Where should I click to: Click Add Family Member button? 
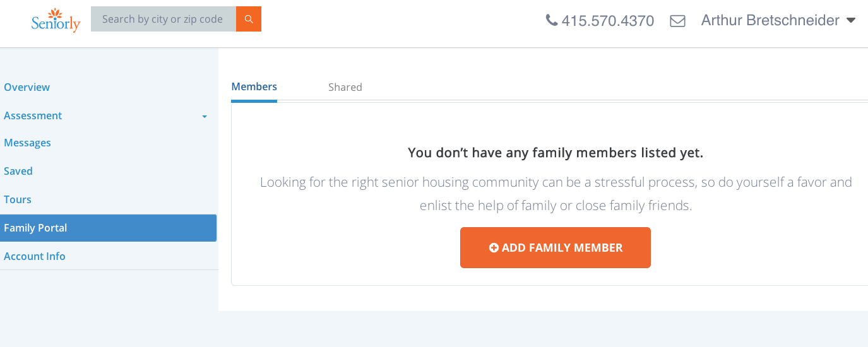[555, 248]
